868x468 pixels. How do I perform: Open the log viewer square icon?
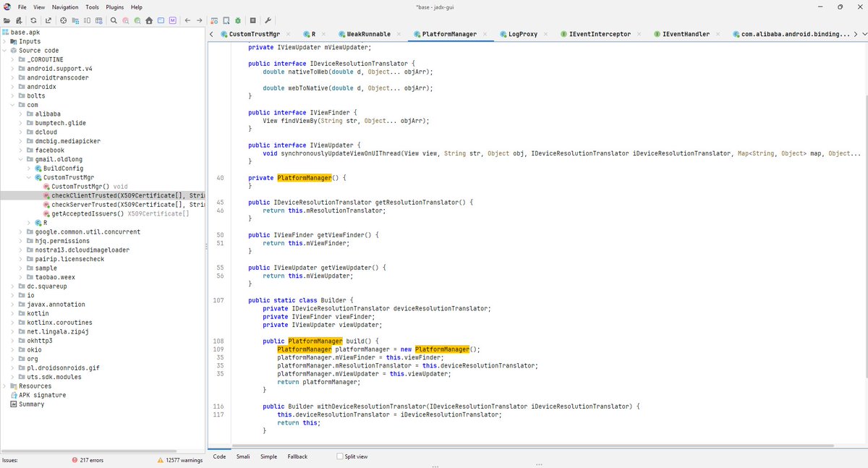[x=252, y=20]
